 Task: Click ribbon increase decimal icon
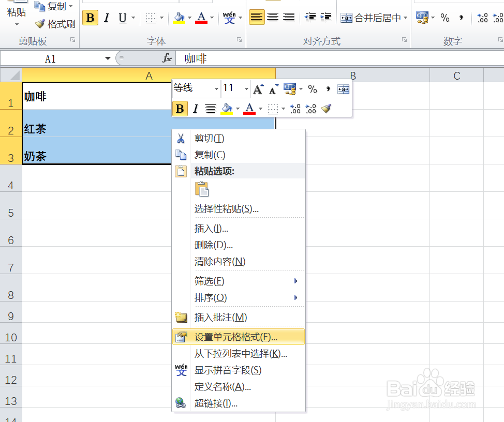click(x=482, y=18)
